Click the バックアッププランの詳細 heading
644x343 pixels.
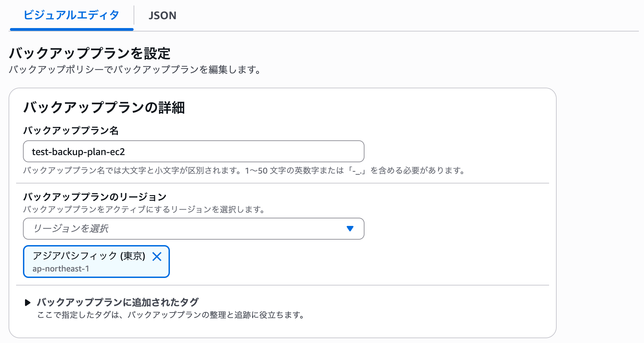(x=104, y=107)
